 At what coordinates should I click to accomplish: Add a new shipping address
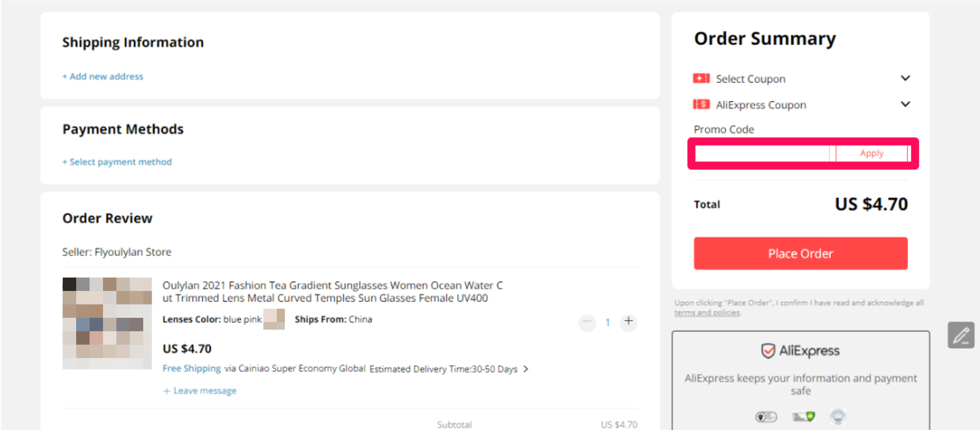[x=102, y=76]
